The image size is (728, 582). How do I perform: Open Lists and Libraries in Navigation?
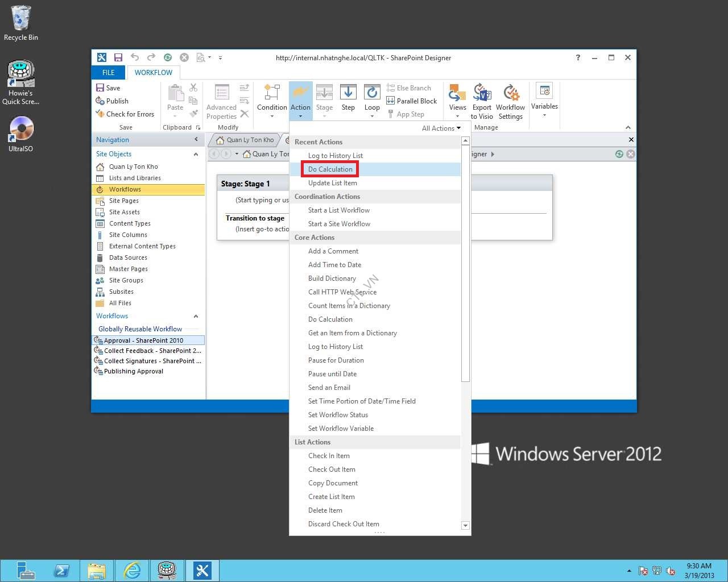point(135,178)
